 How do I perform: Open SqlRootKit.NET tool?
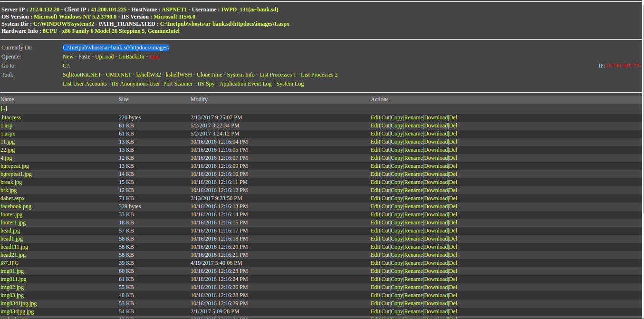(82, 75)
